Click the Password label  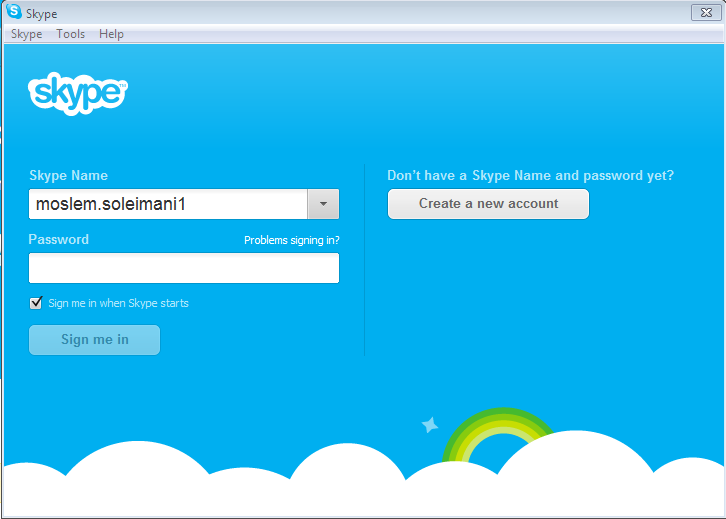[x=59, y=239]
